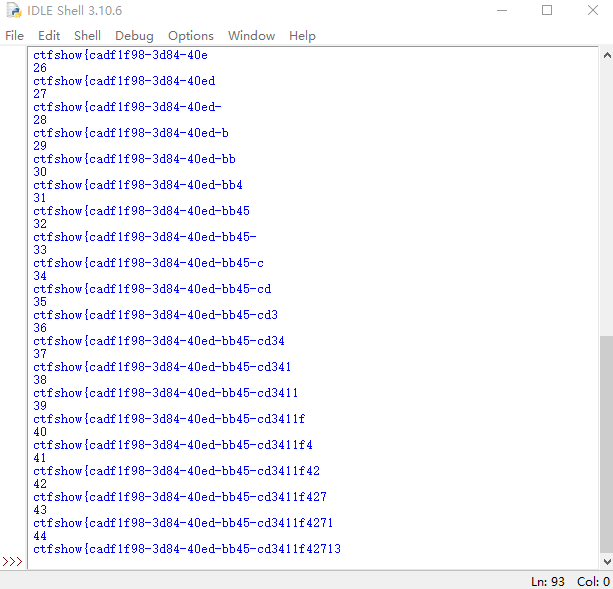Screen dimensions: 613x589
Task: Click the line ending 3d84-40ed-
Action: (127, 107)
